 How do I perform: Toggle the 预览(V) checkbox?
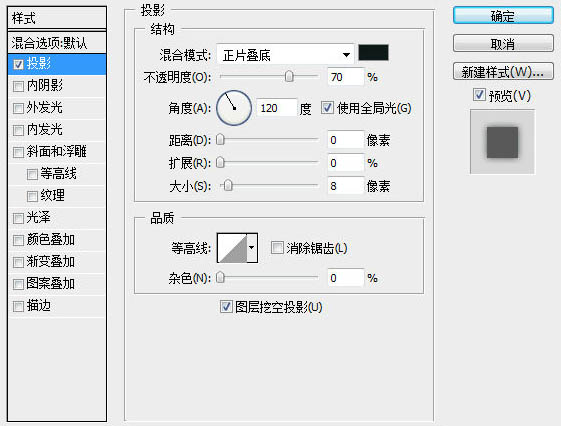479,95
